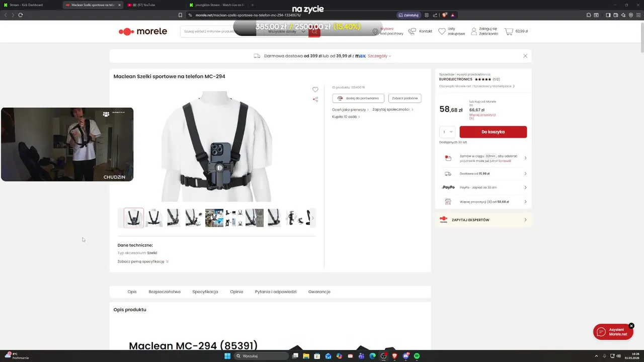Reload the page in the browser
Screen dimensions: 644x362
[x=21, y=15]
